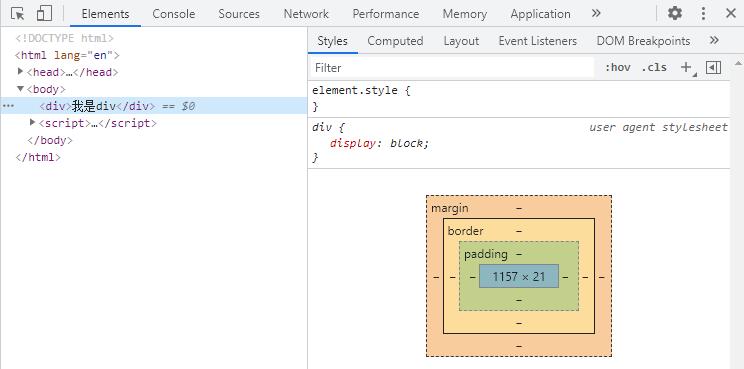Click the element.style rule block
Screen dimensions: 744x369
(x=519, y=99)
